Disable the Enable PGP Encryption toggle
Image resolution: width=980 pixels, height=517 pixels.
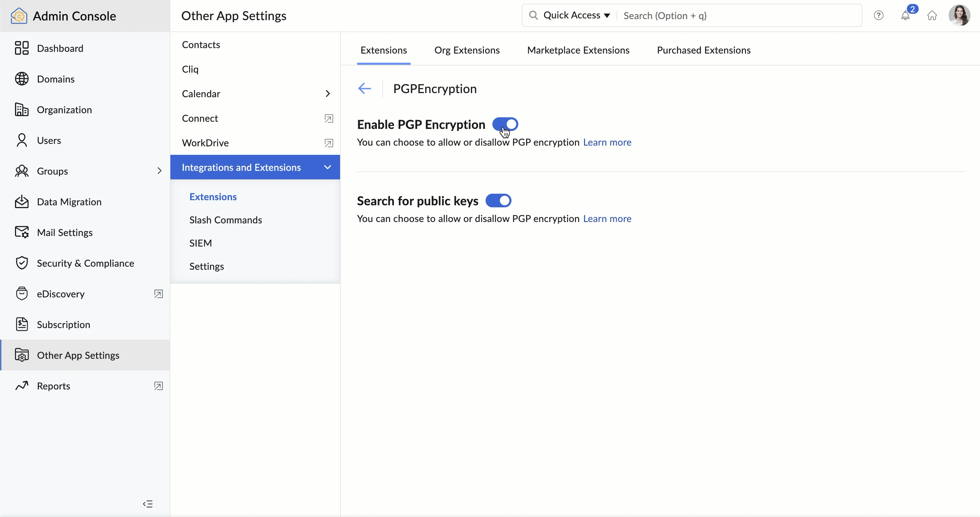[x=505, y=124]
